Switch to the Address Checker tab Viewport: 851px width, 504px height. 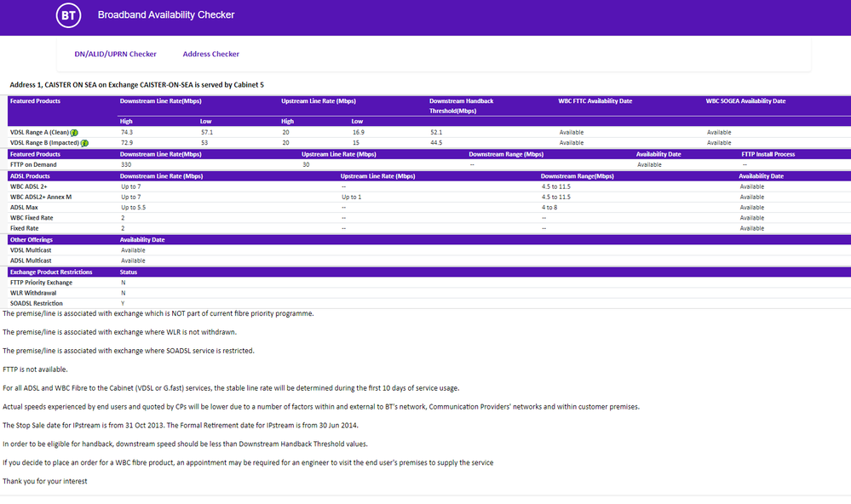(210, 54)
